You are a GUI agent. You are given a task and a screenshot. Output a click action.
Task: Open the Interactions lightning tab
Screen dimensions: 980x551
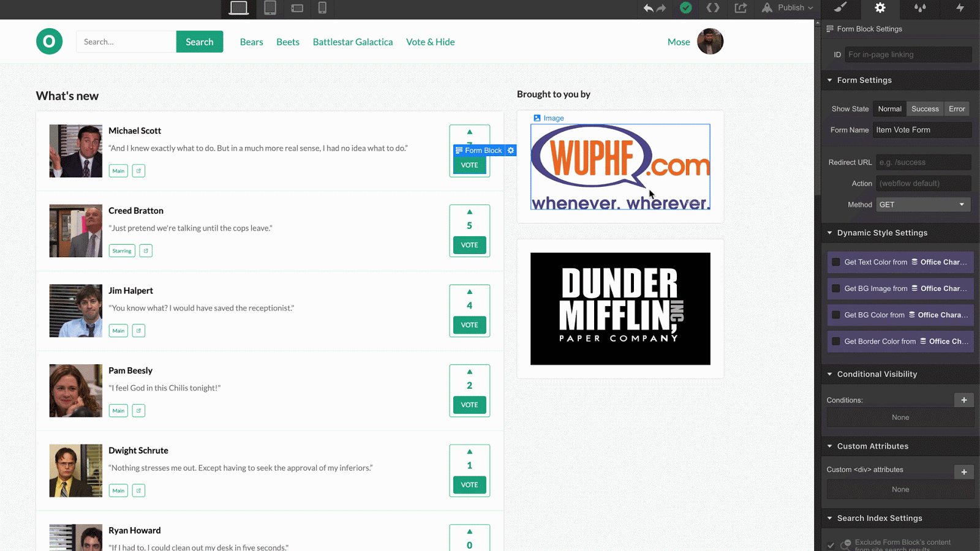(x=960, y=8)
